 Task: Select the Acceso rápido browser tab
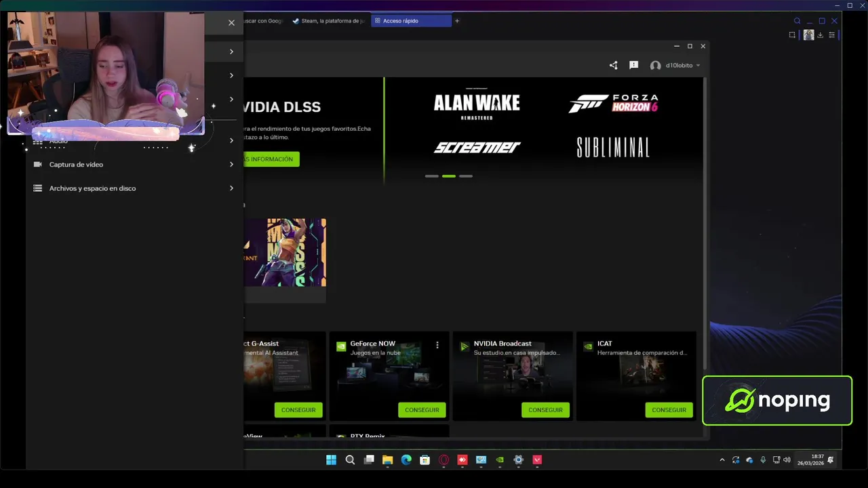pos(411,21)
